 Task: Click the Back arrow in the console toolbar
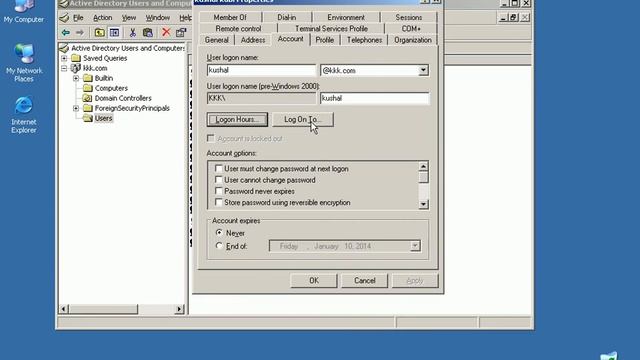[65, 32]
